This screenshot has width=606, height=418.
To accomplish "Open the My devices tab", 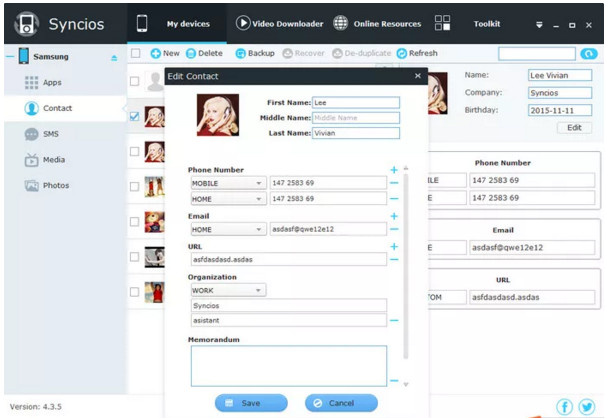I will click(177, 24).
